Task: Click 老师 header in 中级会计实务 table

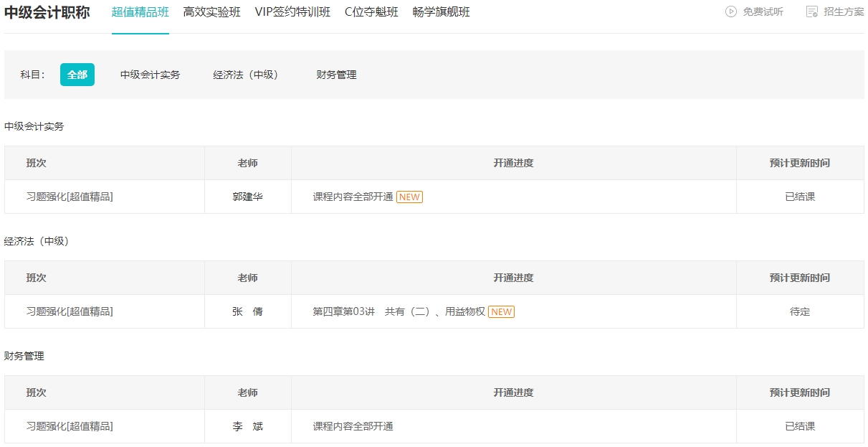Action: point(247,163)
